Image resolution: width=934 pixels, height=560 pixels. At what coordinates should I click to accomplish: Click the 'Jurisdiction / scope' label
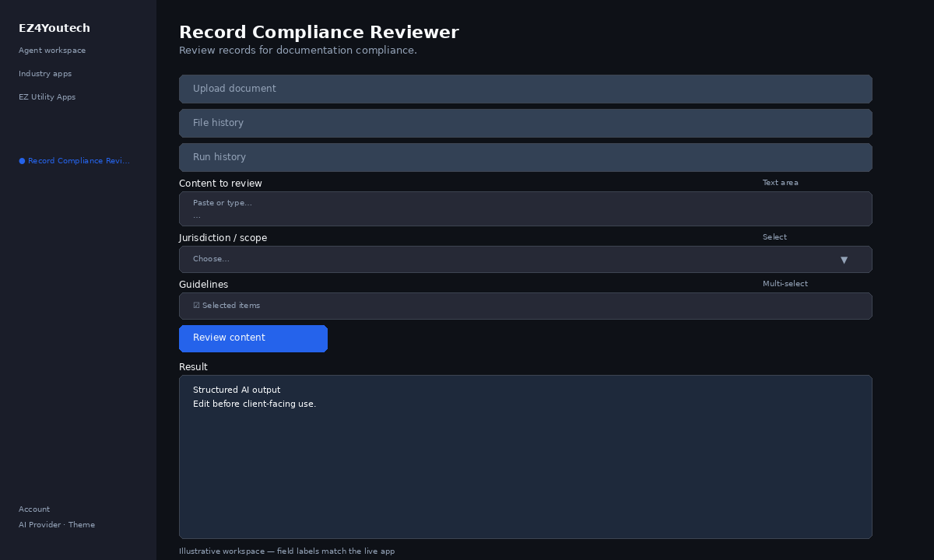tap(223, 238)
